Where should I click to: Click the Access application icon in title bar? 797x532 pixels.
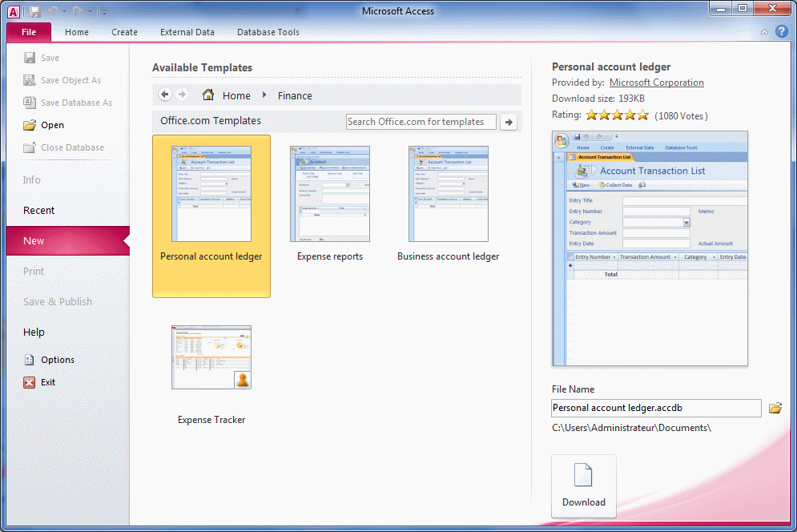pos(14,11)
